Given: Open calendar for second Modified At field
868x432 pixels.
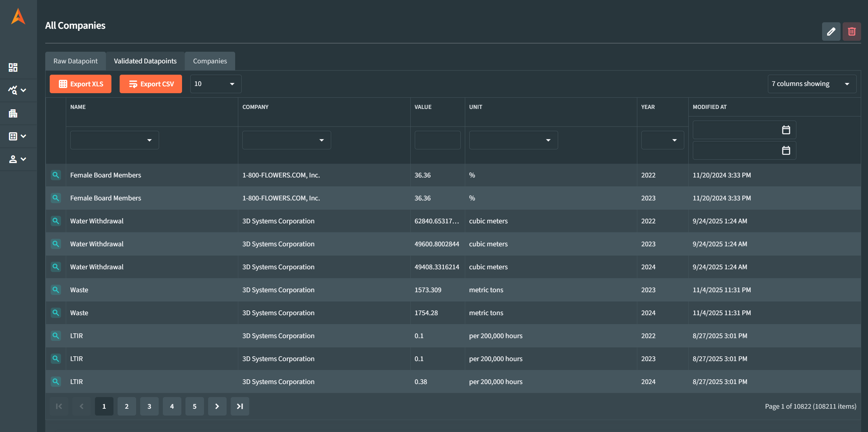Looking at the screenshot, I should point(786,150).
